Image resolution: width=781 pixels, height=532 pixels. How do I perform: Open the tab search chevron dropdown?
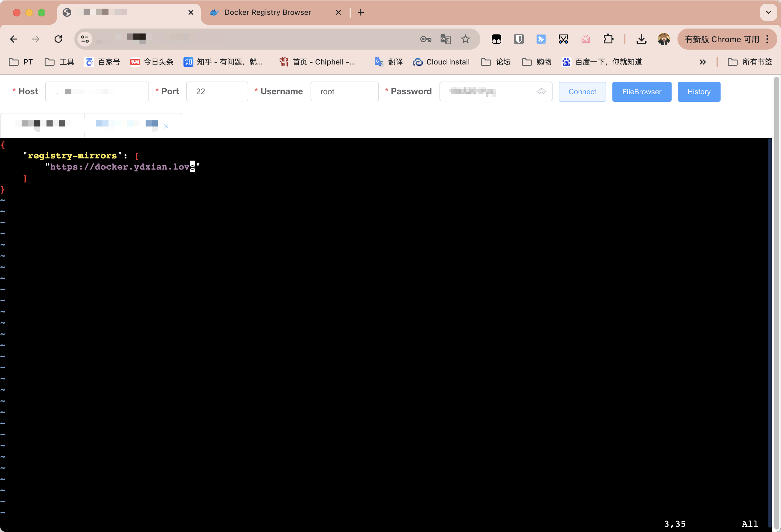coord(768,12)
